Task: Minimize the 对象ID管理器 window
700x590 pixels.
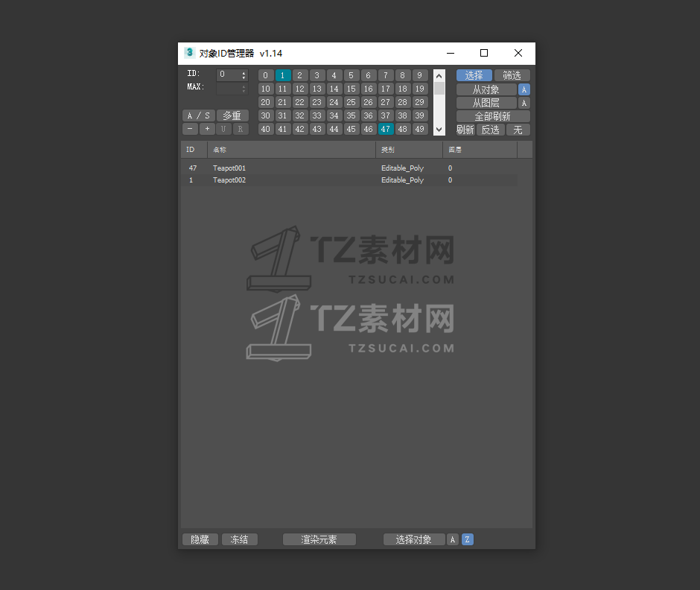Action: pos(451,53)
